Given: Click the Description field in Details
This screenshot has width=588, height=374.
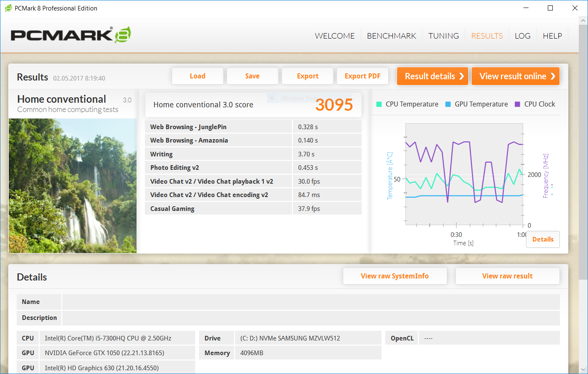Looking at the screenshot, I should click(311, 318).
